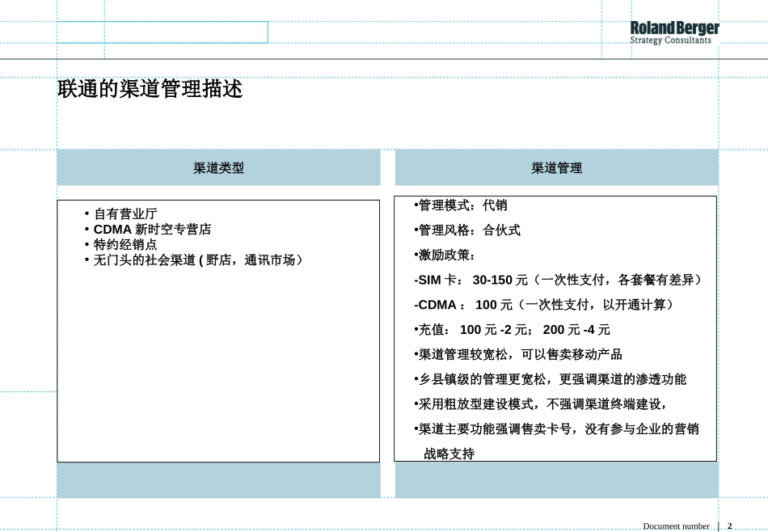Click the line 管理风格：合伙式
768x532 pixels.
(467, 230)
